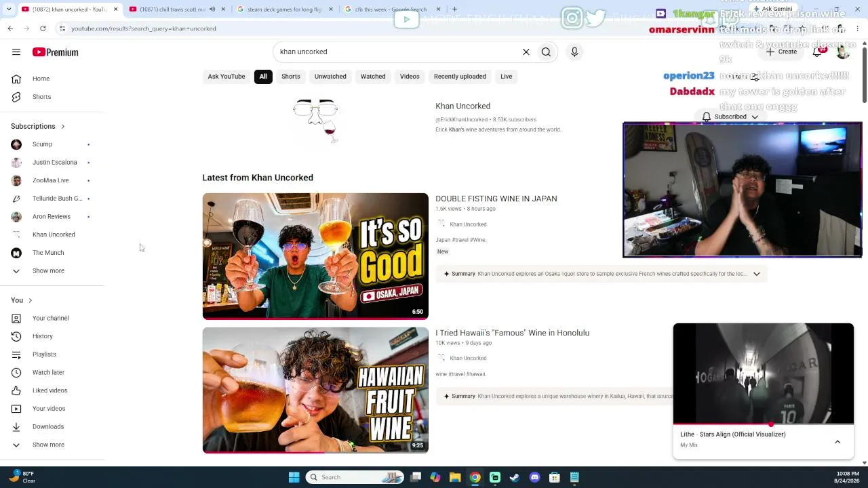Viewport: 868px width, 488px height.
Task: Open the YouTube guide hamburger menu
Action: 16,52
